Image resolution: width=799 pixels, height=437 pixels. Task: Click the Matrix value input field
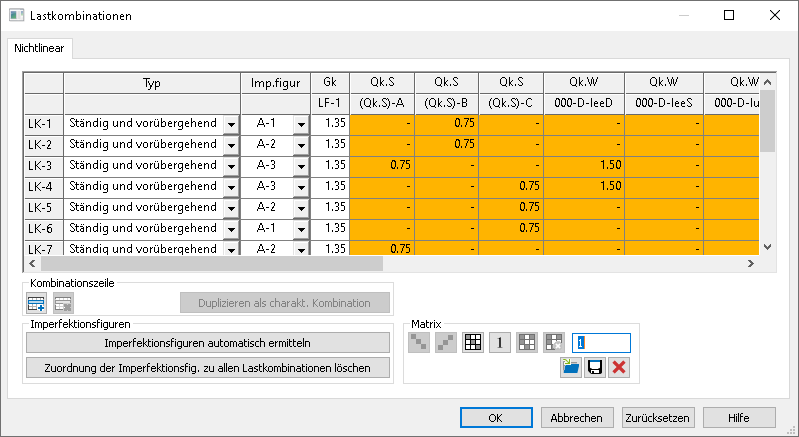pos(601,343)
